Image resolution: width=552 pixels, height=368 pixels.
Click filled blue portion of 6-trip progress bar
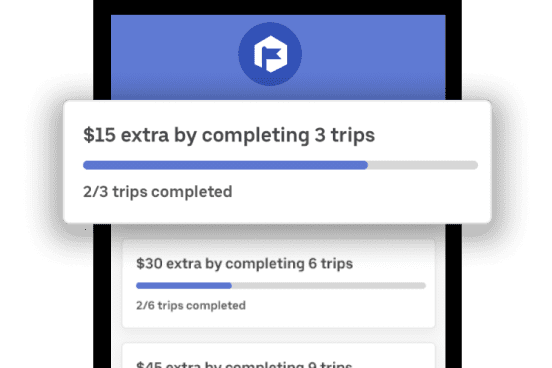[184, 286]
